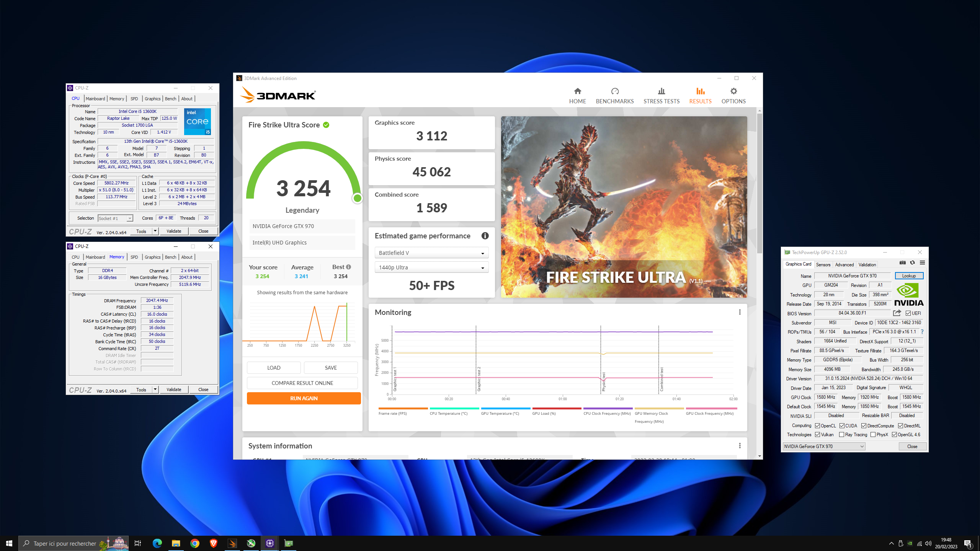Expand Tools dropdown arrow in bottom CPU-Z window
This screenshot has height=551, width=980.
(x=155, y=390)
